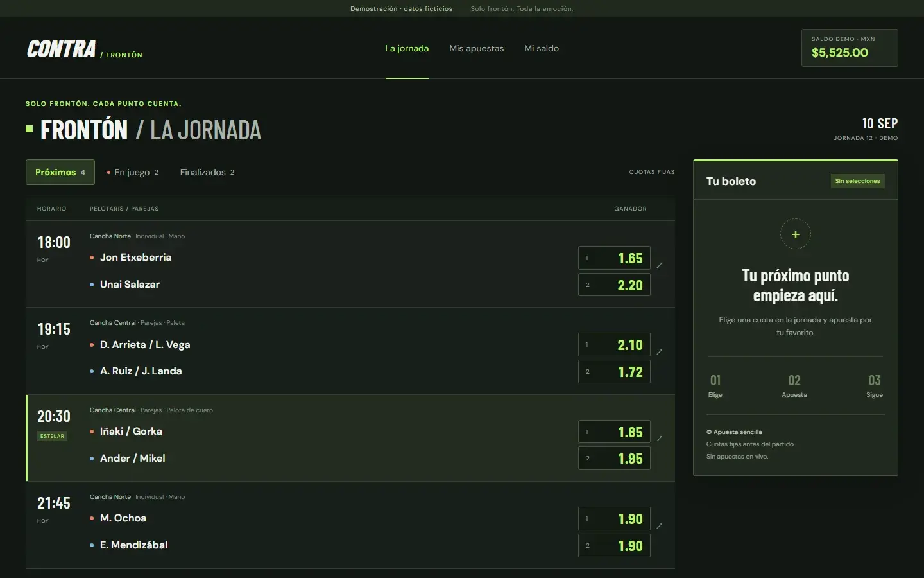Click the 18:00 match time

coord(54,243)
